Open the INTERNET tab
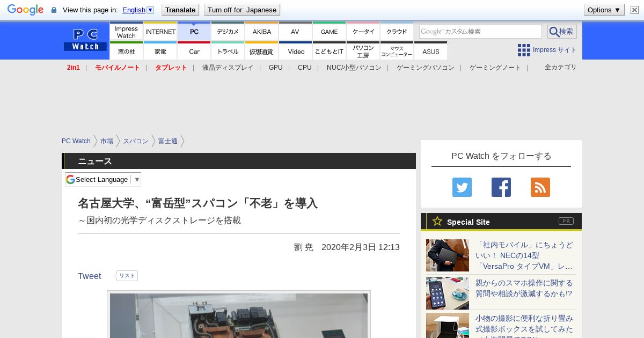This screenshot has width=644, height=338. tap(160, 32)
